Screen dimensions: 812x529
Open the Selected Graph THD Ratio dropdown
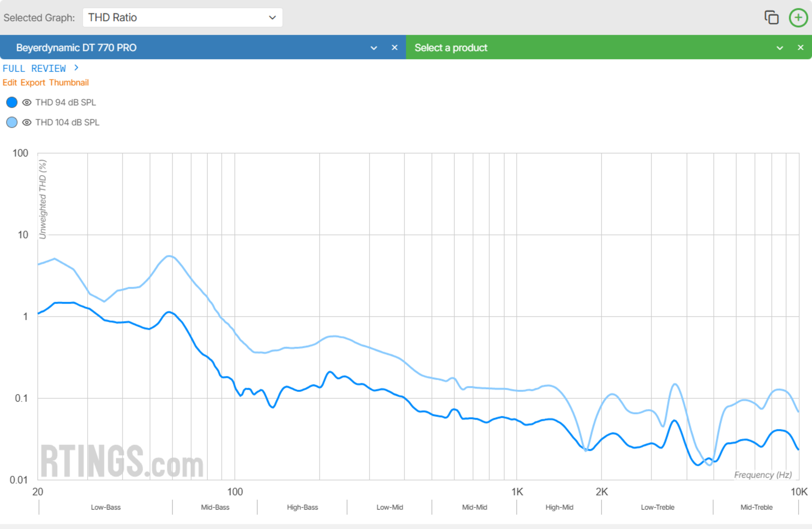click(182, 17)
